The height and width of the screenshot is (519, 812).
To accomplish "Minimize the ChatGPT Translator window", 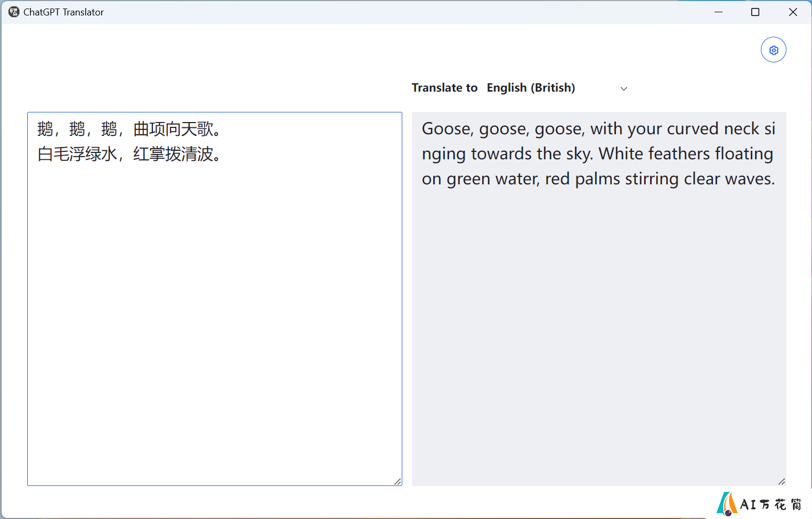I will point(718,12).
